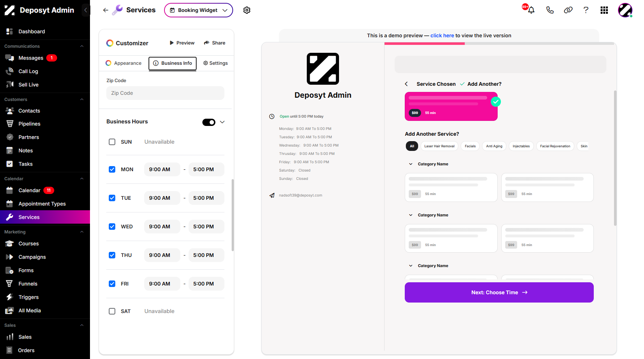Open notifications bell icon
The image size is (644, 359).
click(531, 10)
